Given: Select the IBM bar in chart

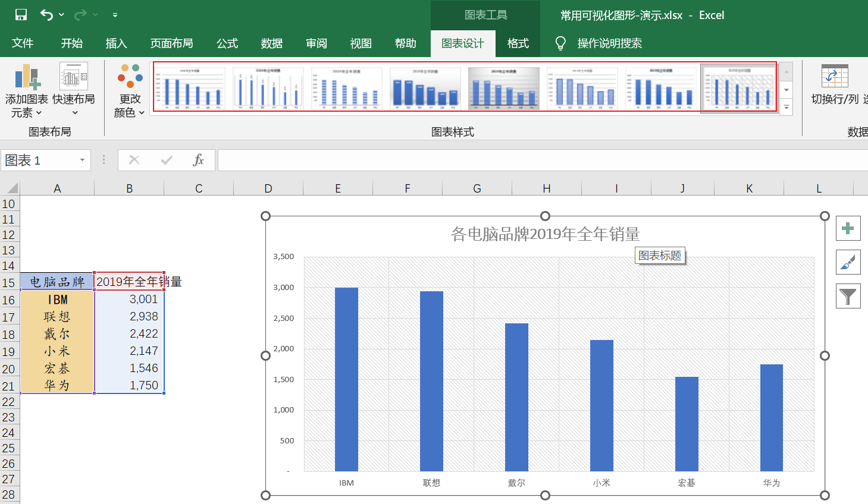Looking at the screenshot, I should pyautogui.click(x=346, y=379).
